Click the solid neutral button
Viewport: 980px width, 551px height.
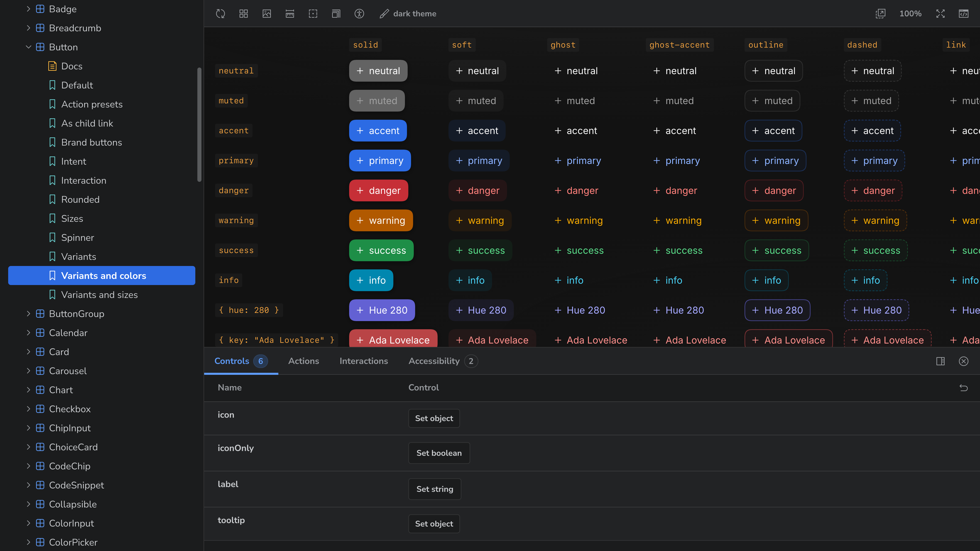(x=378, y=71)
